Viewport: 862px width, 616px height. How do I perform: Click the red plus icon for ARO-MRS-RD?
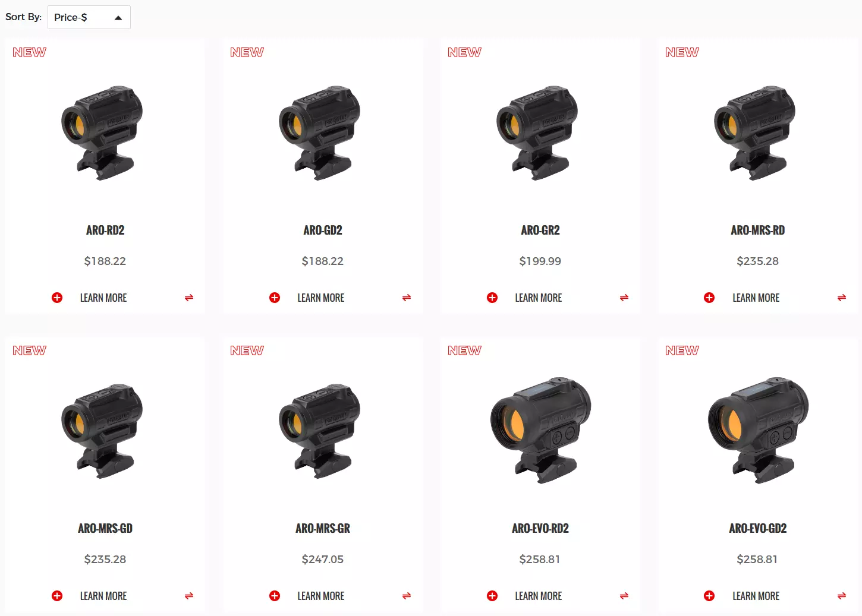point(709,298)
